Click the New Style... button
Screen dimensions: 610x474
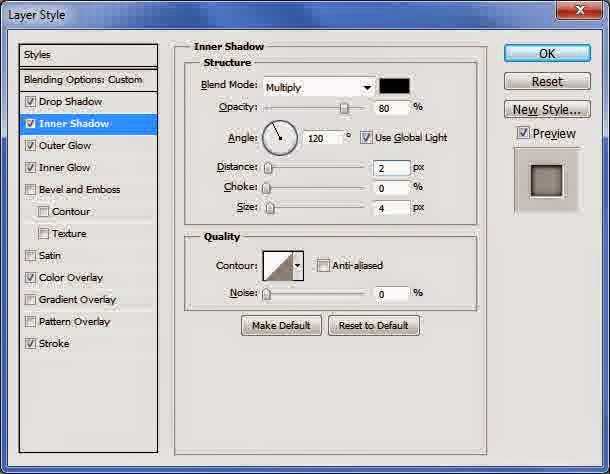[x=547, y=110]
